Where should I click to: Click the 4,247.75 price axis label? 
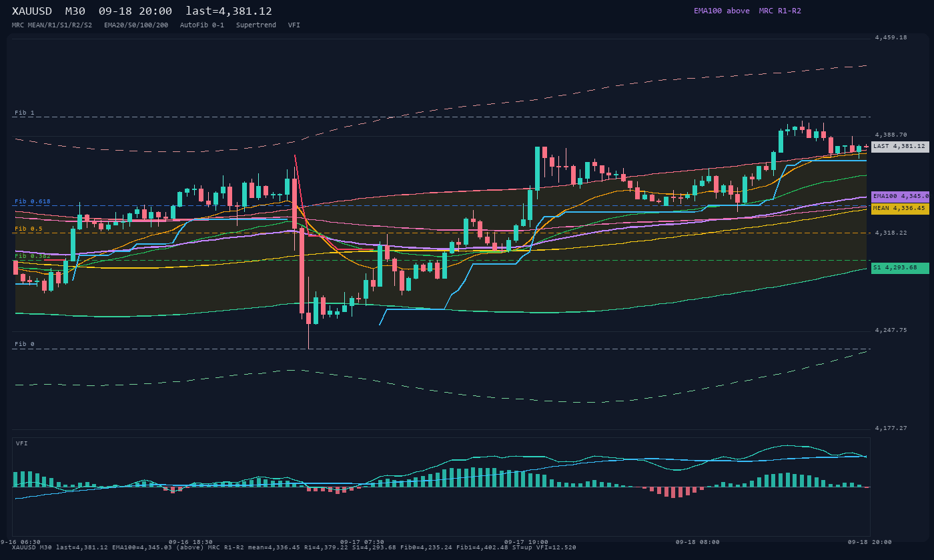(891, 330)
